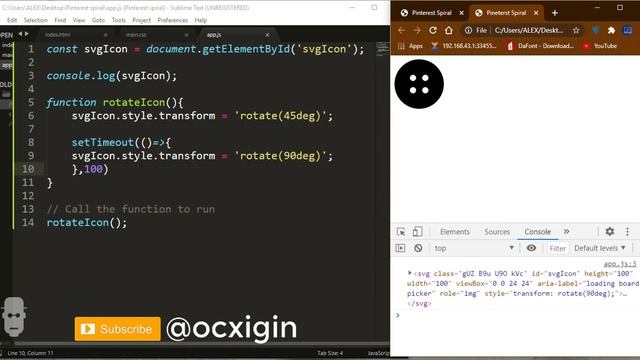Screen dimensions: 640x360
Task: Bookmark this page with the star icon
Action: (576, 30)
